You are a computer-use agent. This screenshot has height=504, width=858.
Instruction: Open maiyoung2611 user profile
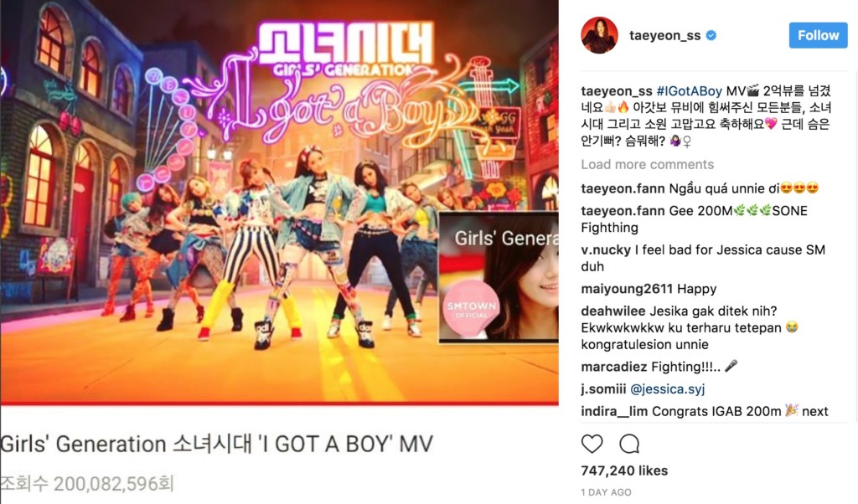click(627, 289)
